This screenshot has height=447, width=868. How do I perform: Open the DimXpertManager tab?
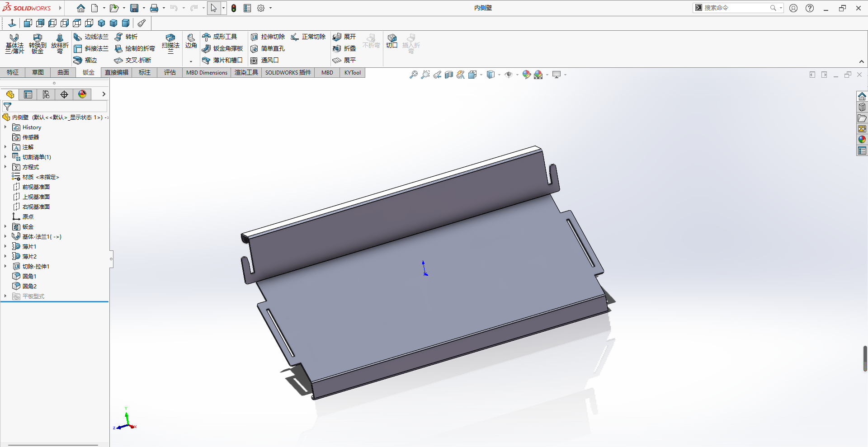pyautogui.click(x=64, y=94)
